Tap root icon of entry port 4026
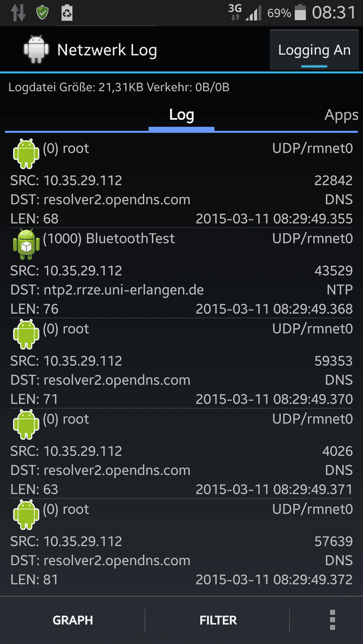 click(x=26, y=425)
